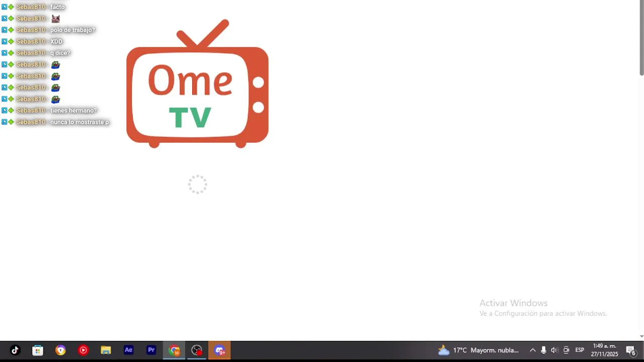This screenshot has height=362, width=644.
Task: Open Discord taskbar icon with notifications
Action: (x=219, y=350)
